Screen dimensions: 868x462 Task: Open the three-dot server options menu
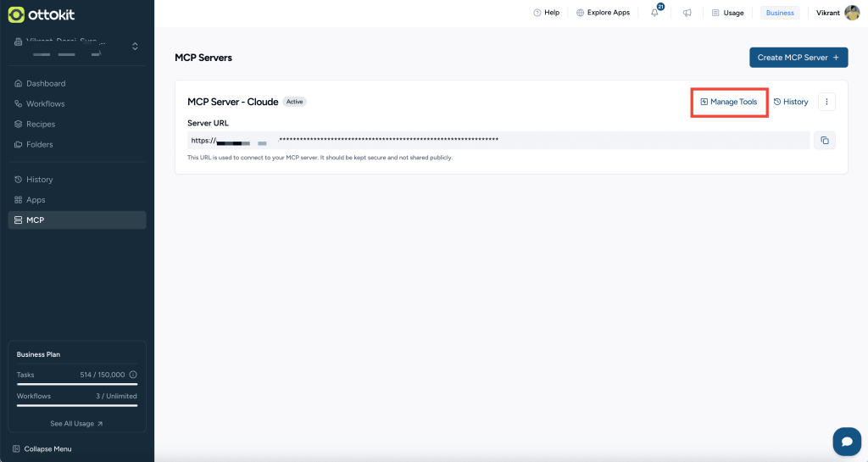click(x=826, y=102)
